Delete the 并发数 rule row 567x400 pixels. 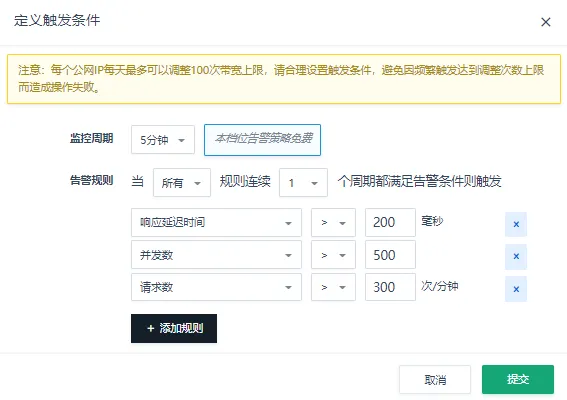pyautogui.click(x=516, y=256)
